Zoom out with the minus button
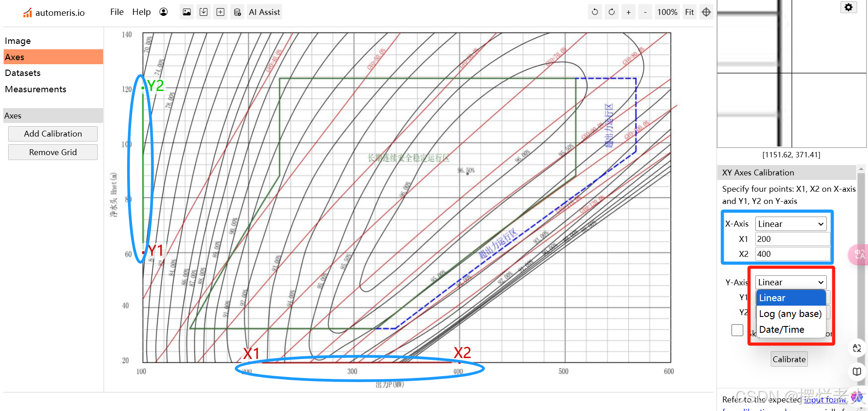Viewport: 868px width, 411px height. pos(645,12)
